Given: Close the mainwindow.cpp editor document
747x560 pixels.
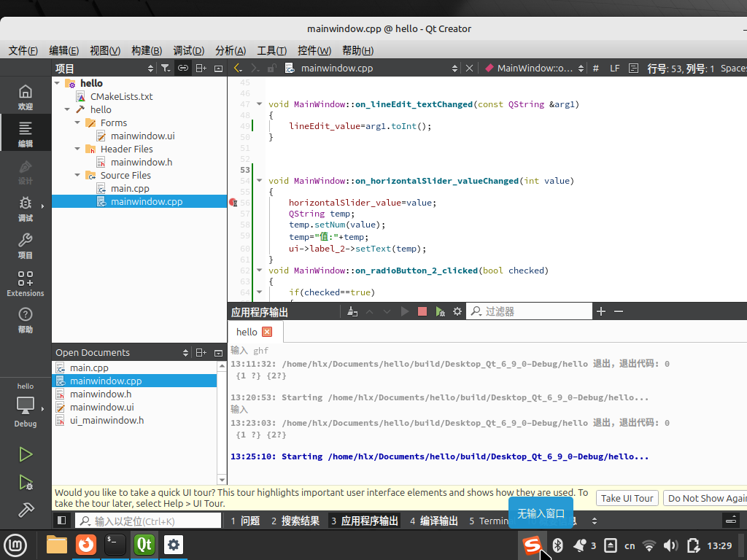Looking at the screenshot, I should [x=469, y=68].
